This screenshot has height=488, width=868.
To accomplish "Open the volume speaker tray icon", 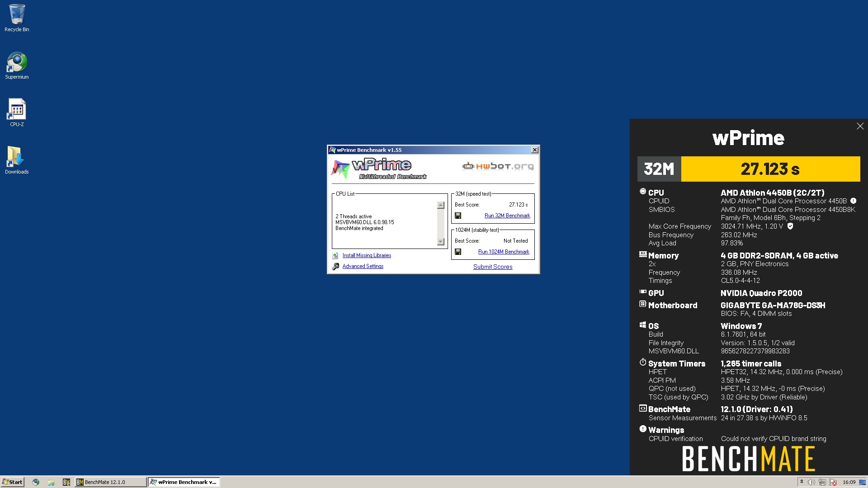I will point(811,482).
